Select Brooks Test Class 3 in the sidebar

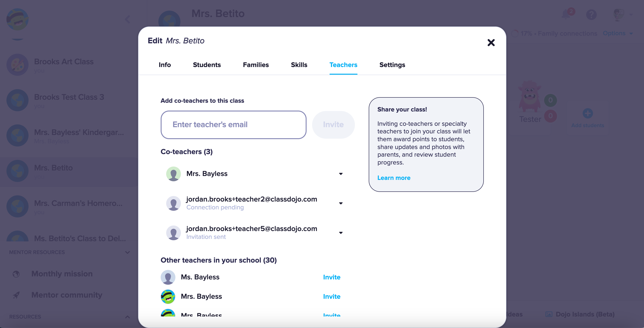coord(69,100)
